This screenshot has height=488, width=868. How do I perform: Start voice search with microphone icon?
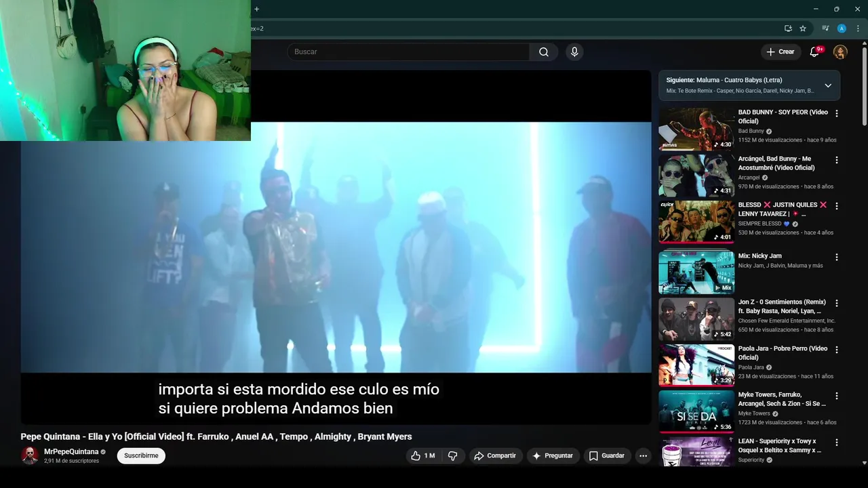(574, 52)
